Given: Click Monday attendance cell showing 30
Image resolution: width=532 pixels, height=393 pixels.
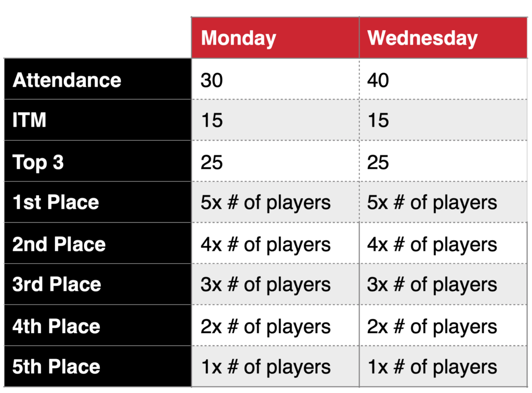Looking at the screenshot, I should pyautogui.click(x=275, y=79).
